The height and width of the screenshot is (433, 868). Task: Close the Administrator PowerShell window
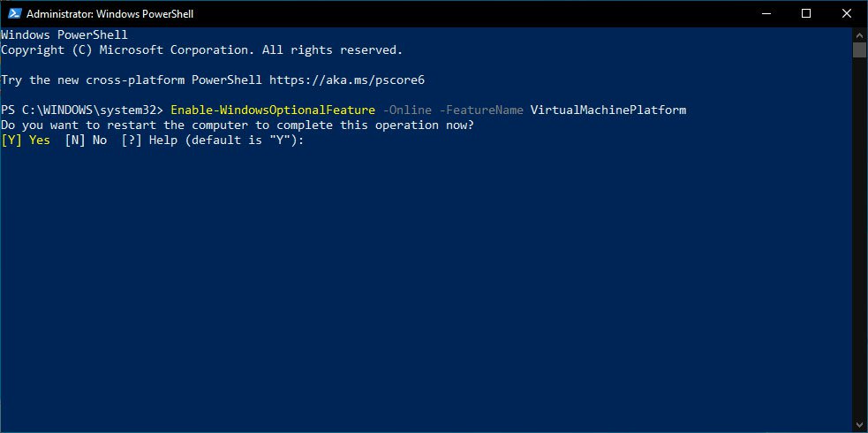point(847,13)
